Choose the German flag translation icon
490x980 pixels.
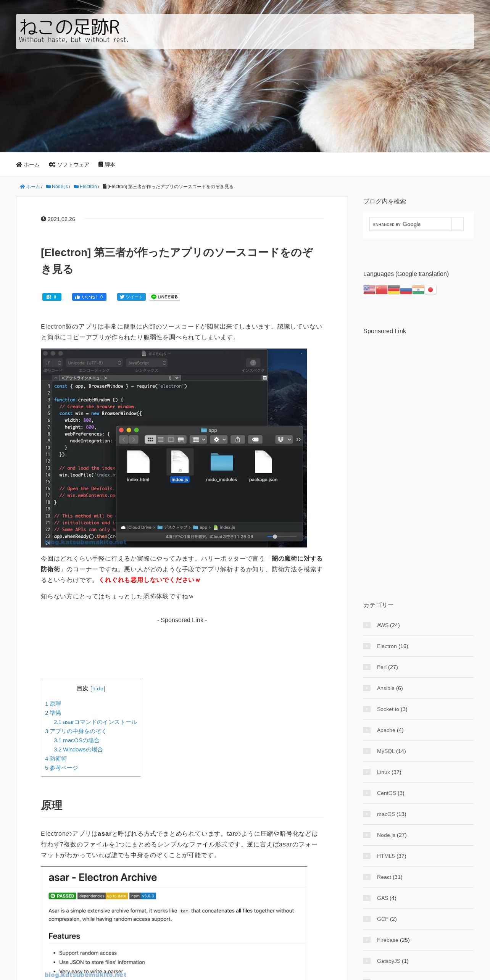pos(393,290)
